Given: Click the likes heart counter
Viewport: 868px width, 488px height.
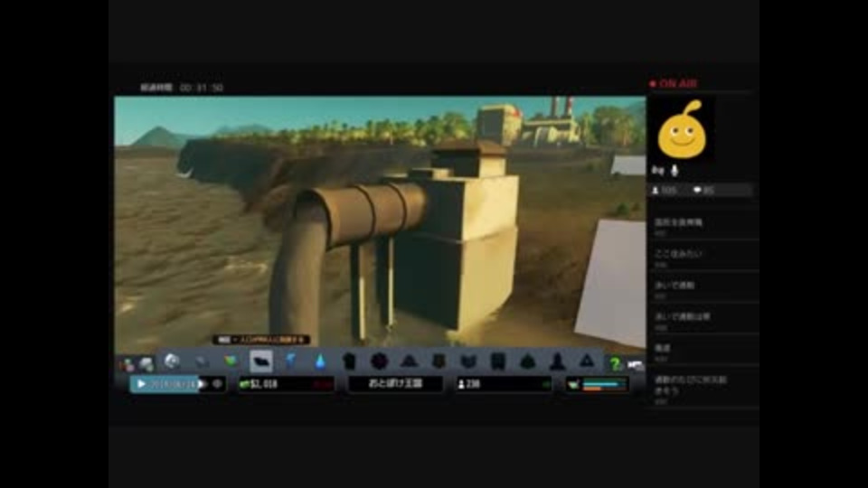Looking at the screenshot, I should click(x=703, y=191).
